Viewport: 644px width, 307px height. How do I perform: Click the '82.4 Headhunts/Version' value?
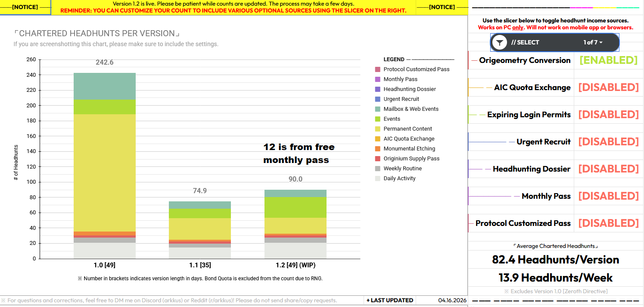pyautogui.click(x=556, y=260)
